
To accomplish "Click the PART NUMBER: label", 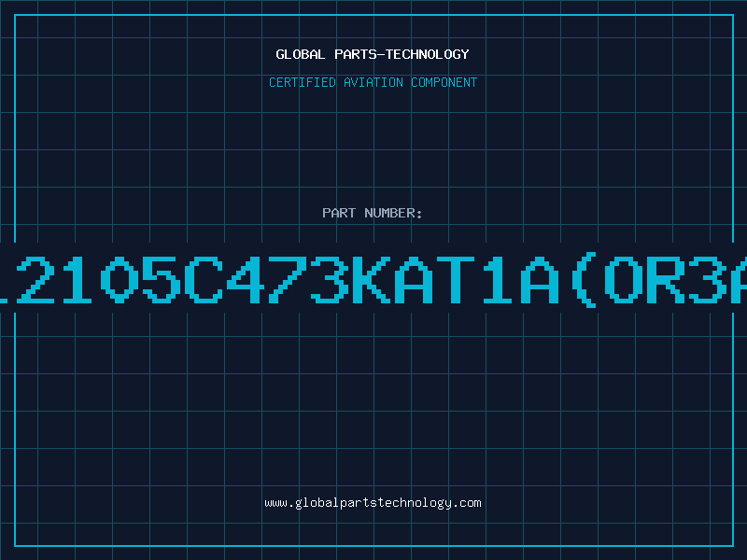I will (x=373, y=213).
